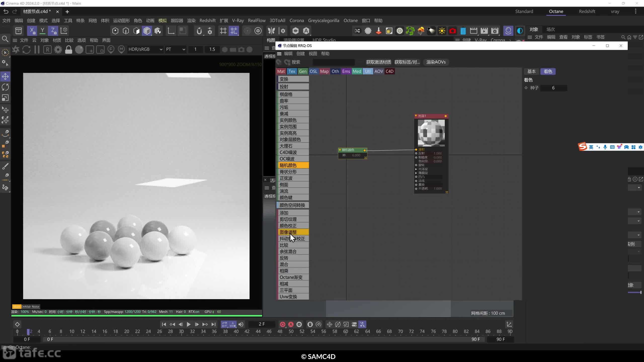
Task: Click 获取激活材质 button
Action: pyautogui.click(x=379, y=62)
